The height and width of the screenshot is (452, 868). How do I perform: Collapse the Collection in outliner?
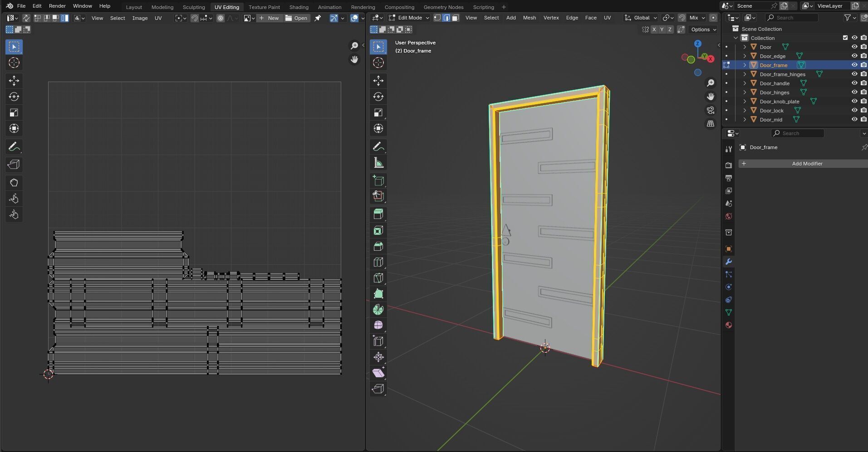pos(736,38)
